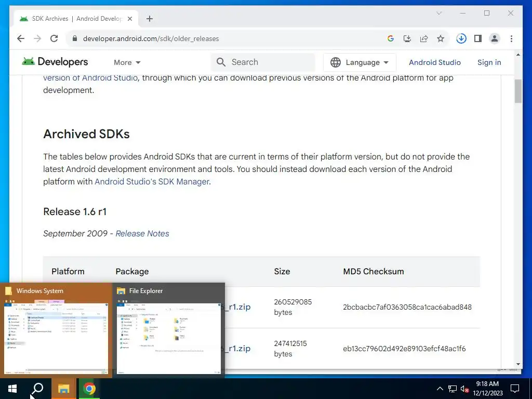532x399 pixels.
Task: Click the Chrome taskbar icon
Action: [89, 389]
